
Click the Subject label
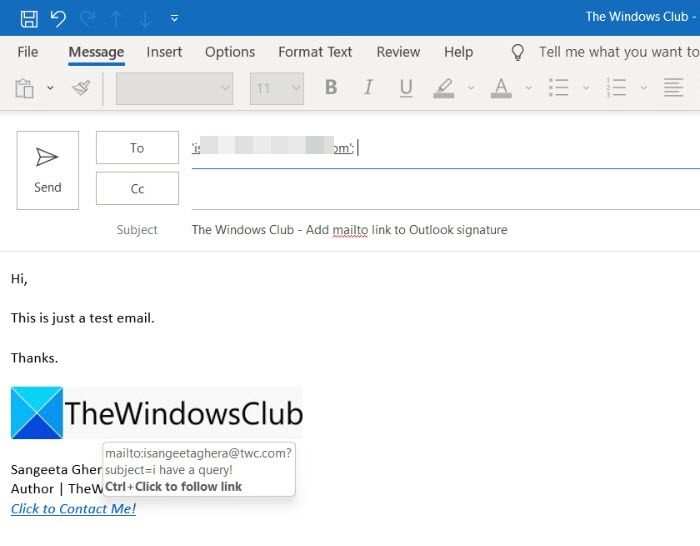coord(137,229)
